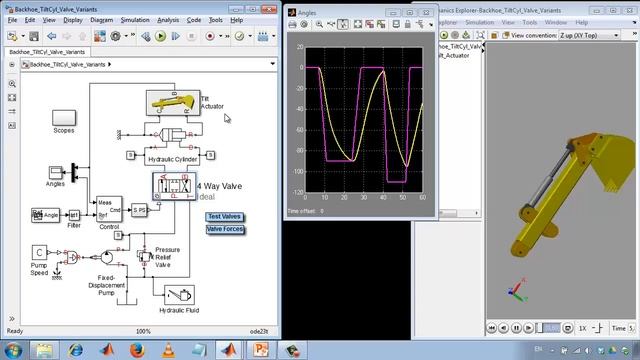
Task: Open the Model Advisor dropdown arrow
Action: click(250, 36)
